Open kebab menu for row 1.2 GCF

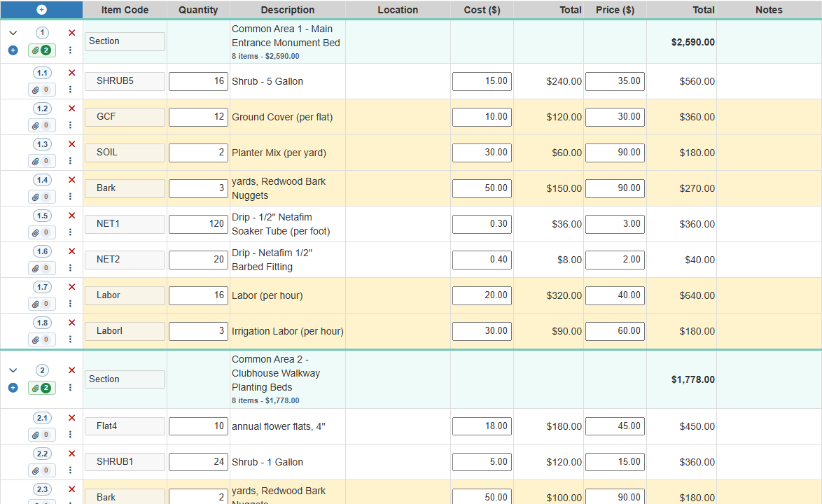[x=70, y=125]
